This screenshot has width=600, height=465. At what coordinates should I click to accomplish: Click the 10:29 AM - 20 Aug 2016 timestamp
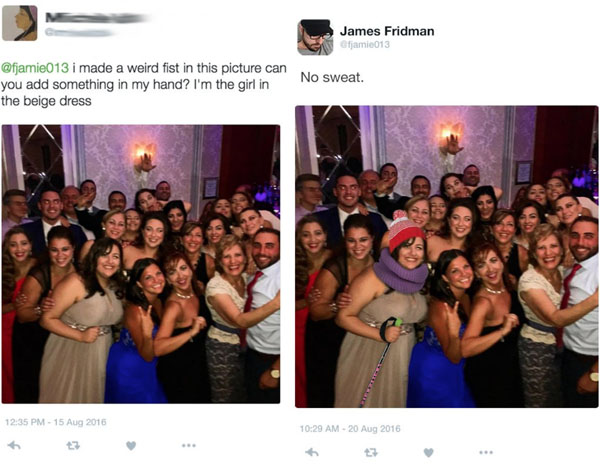coord(350,429)
